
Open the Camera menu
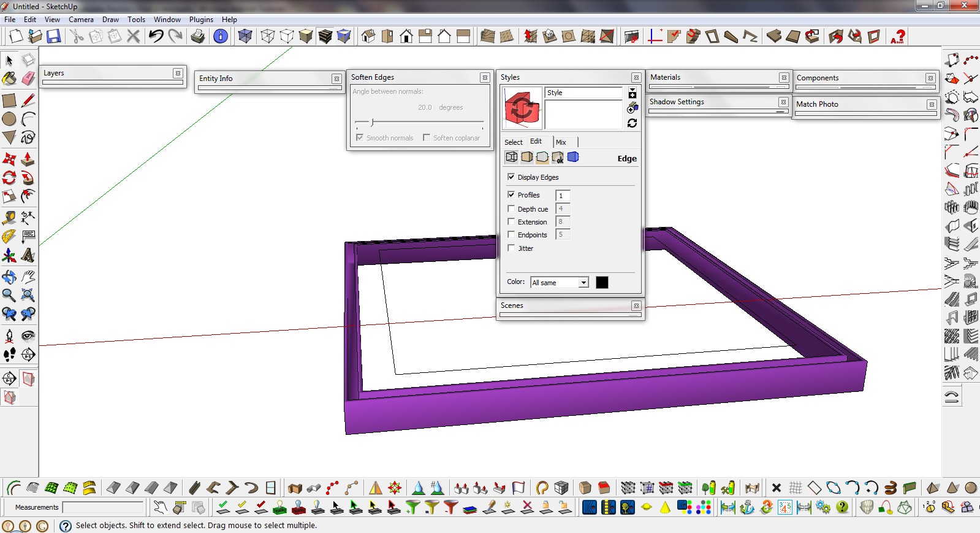click(x=81, y=20)
